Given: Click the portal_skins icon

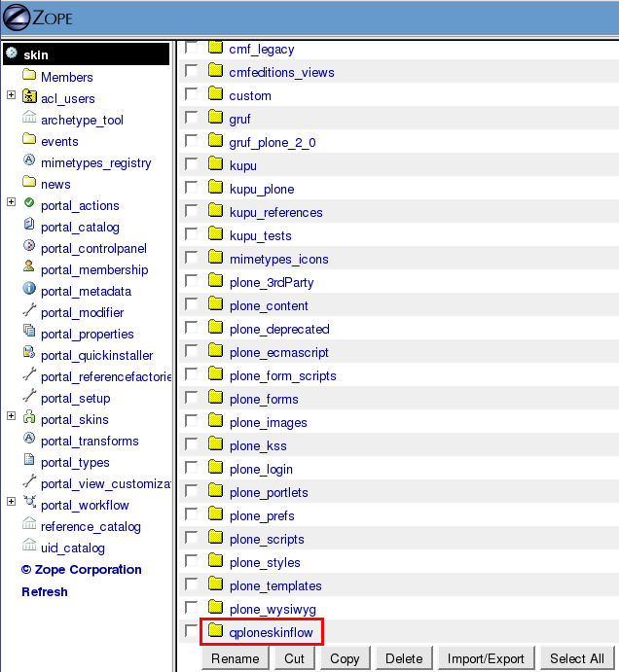Looking at the screenshot, I should [29, 416].
